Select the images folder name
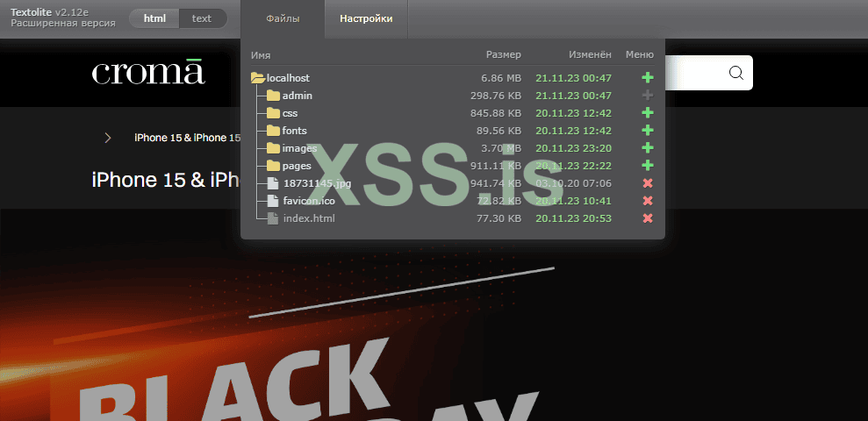Viewport: 868px width, 421px height. 299,148
